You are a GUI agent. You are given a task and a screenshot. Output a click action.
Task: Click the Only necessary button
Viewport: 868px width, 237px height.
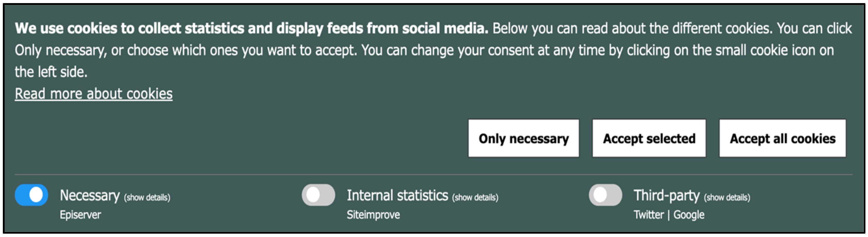point(523,138)
